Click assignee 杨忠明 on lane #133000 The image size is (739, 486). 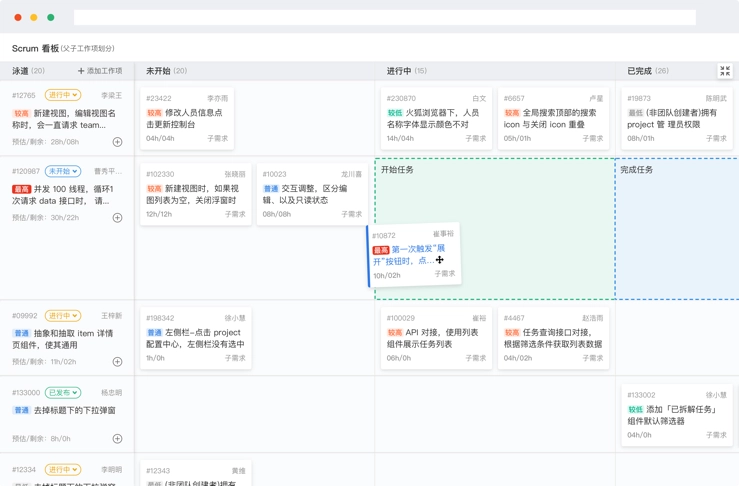click(x=112, y=392)
